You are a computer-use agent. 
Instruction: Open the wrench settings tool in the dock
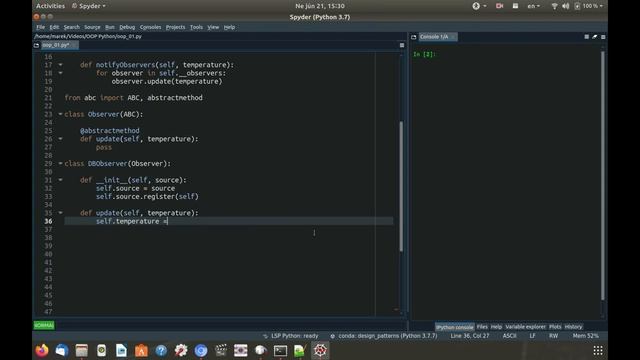[x=181, y=350]
